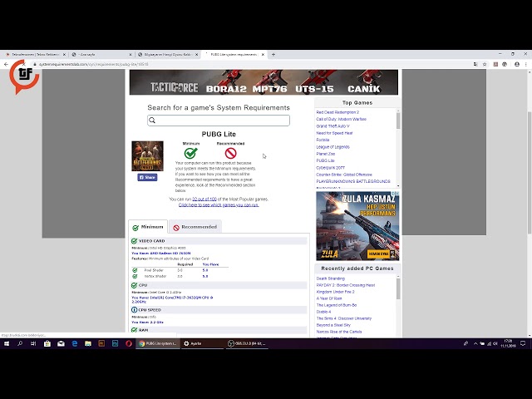
Task: Open Red Dead Redemption 2 in Top Games
Action: [x=337, y=112]
